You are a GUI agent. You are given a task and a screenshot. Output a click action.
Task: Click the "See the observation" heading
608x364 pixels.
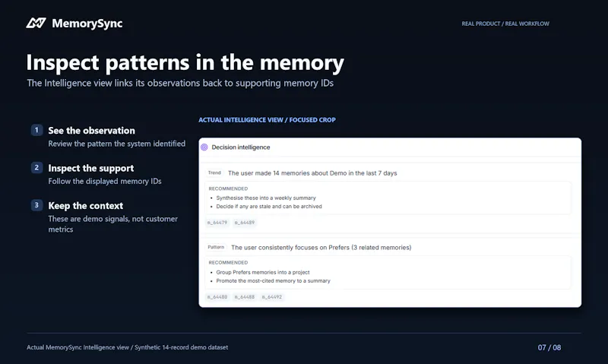(91, 131)
